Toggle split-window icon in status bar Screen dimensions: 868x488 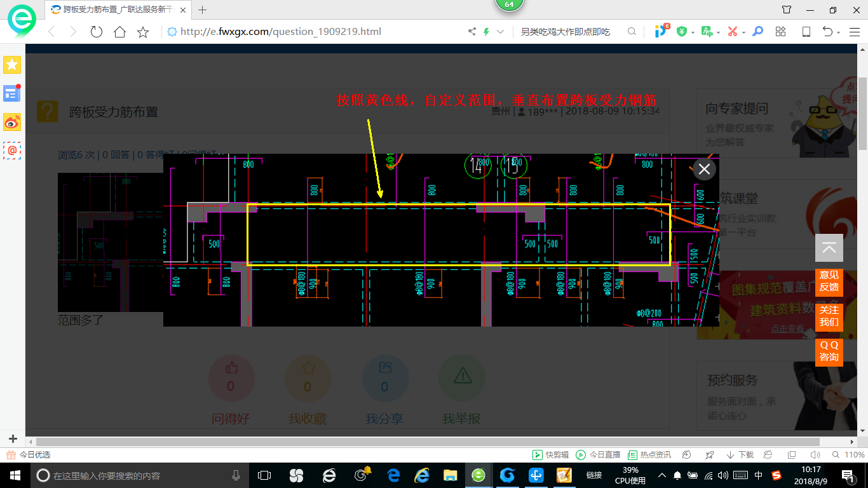coord(792,455)
